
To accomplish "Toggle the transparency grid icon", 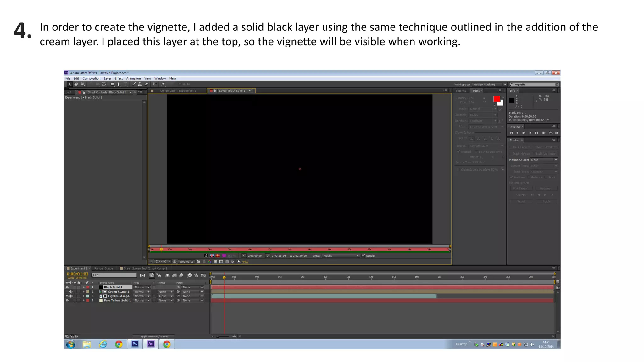I will (221, 261).
